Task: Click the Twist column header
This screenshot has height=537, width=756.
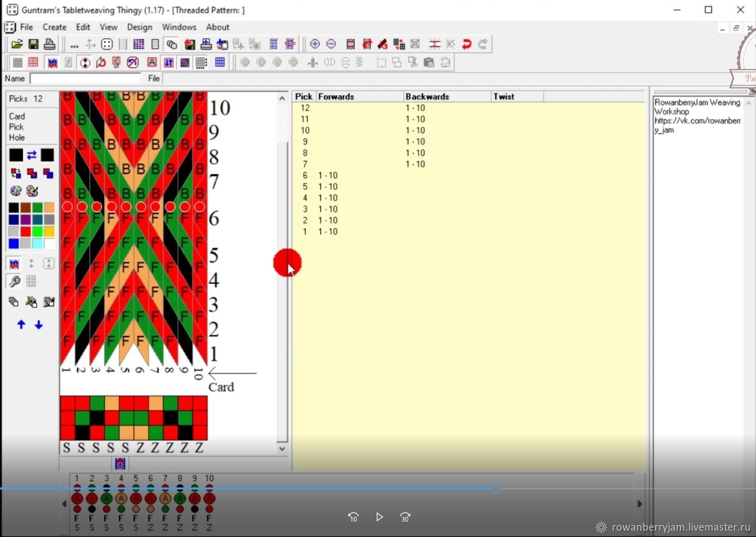Action: (x=517, y=97)
